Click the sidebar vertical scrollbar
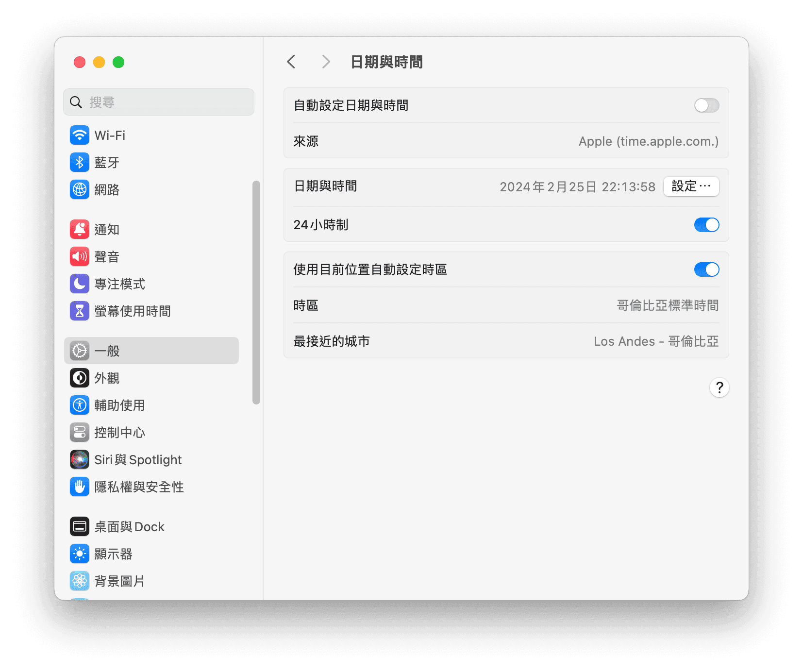Image resolution: width=803 pixels, height=672 pixels. point(256,292)
